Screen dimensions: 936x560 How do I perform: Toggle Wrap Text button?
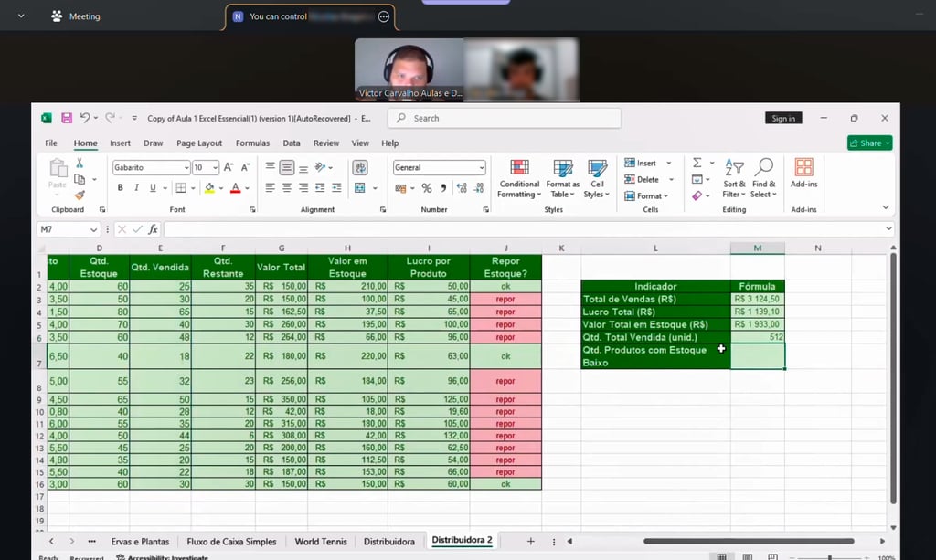[x=360, y=167]
